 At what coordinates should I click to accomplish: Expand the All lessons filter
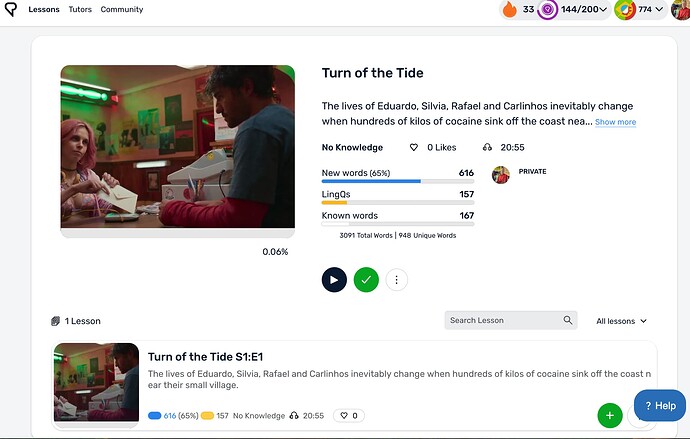click(621, 321)
